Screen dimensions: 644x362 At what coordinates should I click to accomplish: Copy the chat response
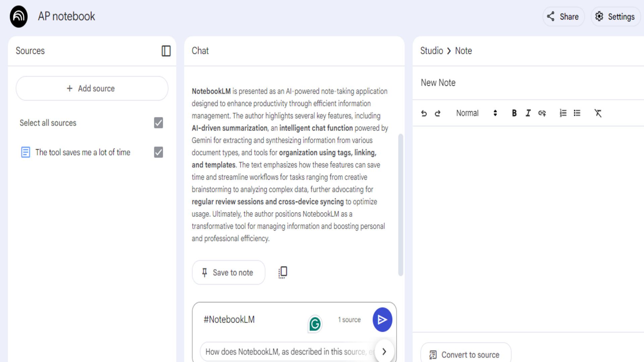[283, 273]
